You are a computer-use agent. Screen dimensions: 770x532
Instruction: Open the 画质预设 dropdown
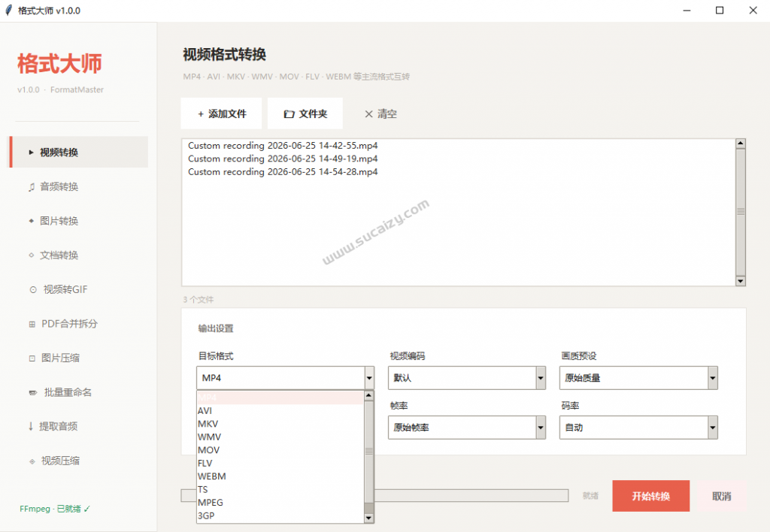point(638,378)
